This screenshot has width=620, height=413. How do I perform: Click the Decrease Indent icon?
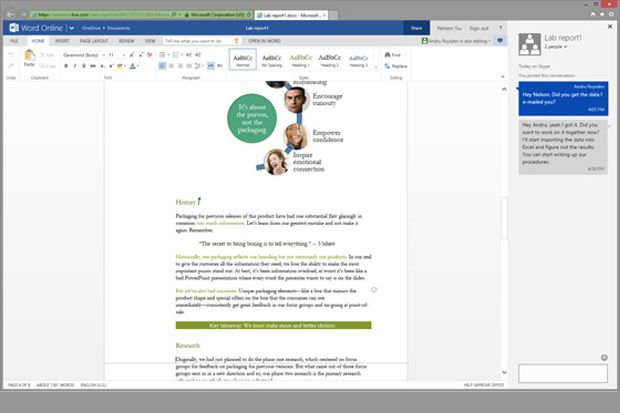coord(189,55)
